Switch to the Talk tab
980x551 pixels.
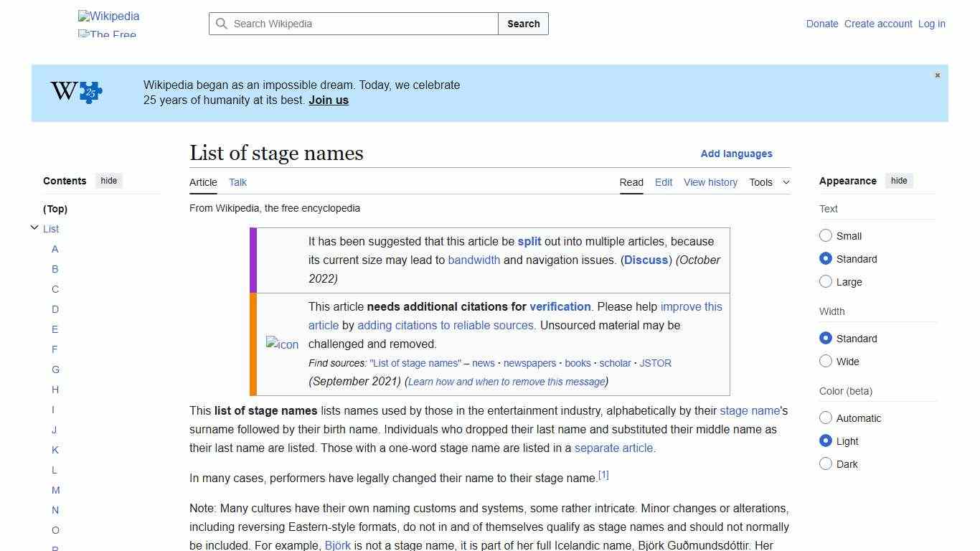pos(237,182)
